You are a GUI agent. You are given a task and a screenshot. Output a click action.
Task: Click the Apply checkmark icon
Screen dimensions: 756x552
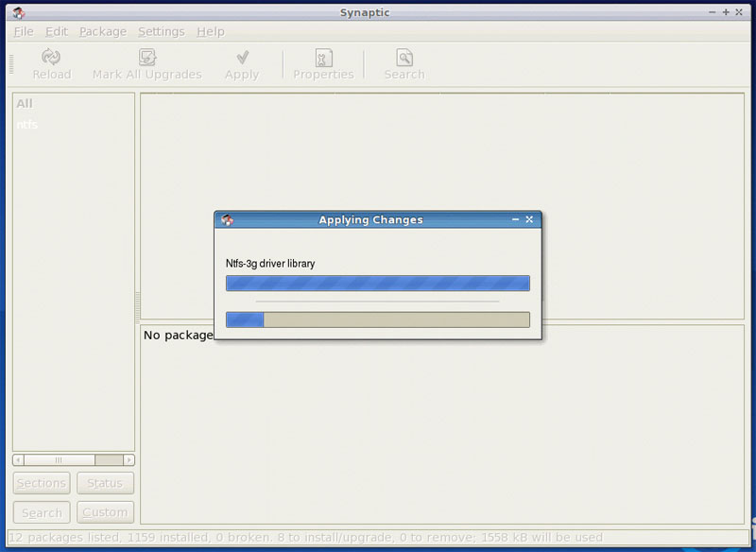tap(243, 58)
